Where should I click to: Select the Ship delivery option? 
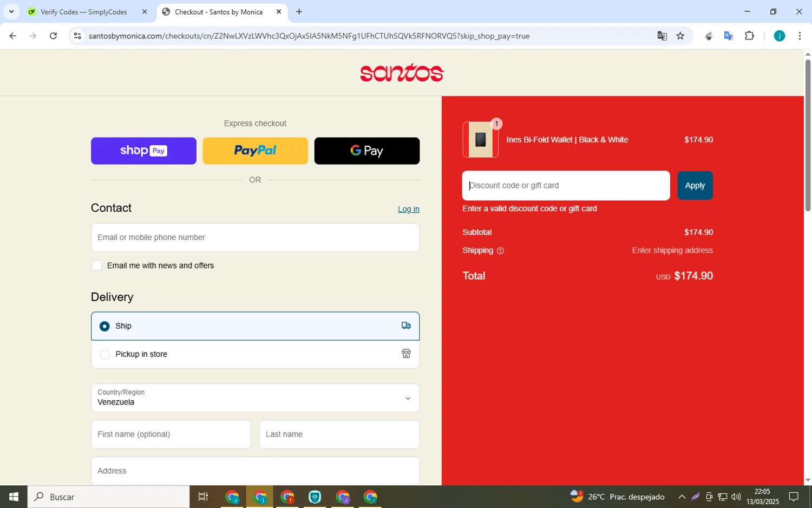tap(255, 326)
